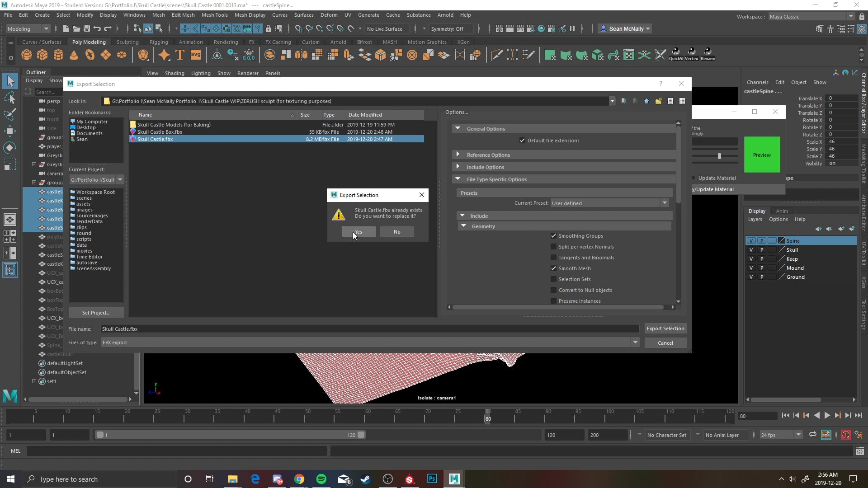Viewport: 868px width, 488px height.
Task: Open the Current Preset dropdown
Action: [x=665, y=203]
